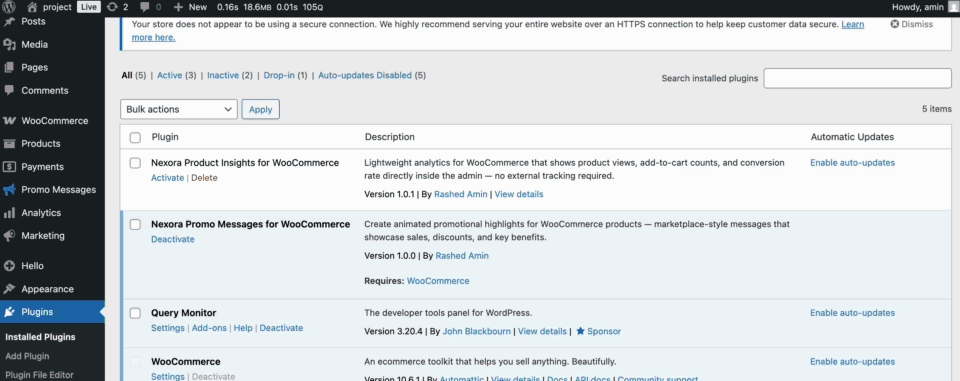The image size is (960, 381).
Task: Click the Apply button
Action: pyautogui.click(x=261, y=109)
